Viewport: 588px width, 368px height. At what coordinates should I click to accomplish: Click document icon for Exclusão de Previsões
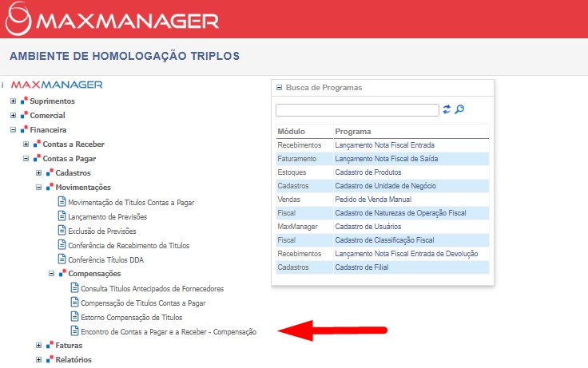(x=62, y=230)
